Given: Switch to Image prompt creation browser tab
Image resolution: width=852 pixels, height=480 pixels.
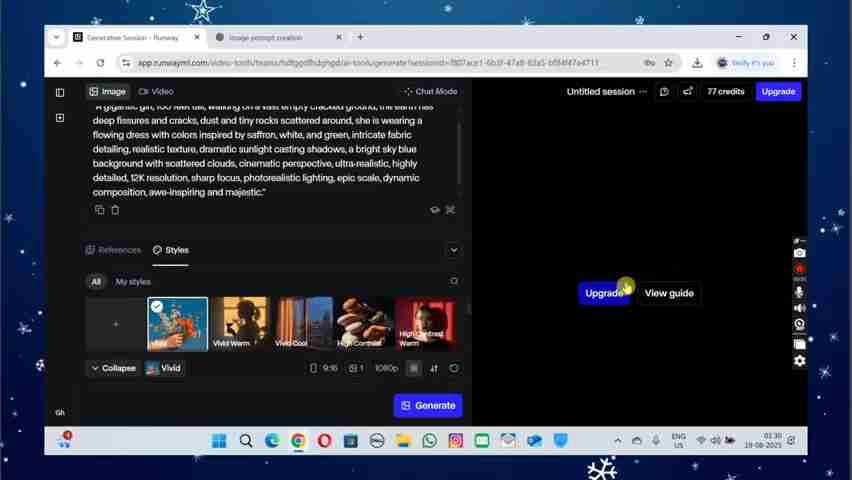Looking at the screenshot, I should (x=278, y=38).
